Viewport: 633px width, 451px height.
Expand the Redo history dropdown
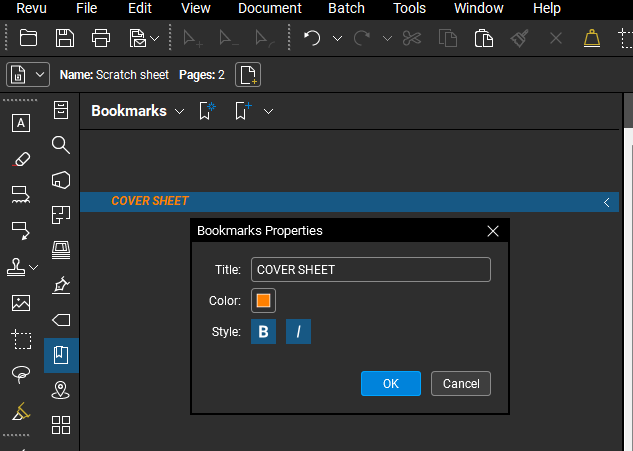click(x=387, y=39)
